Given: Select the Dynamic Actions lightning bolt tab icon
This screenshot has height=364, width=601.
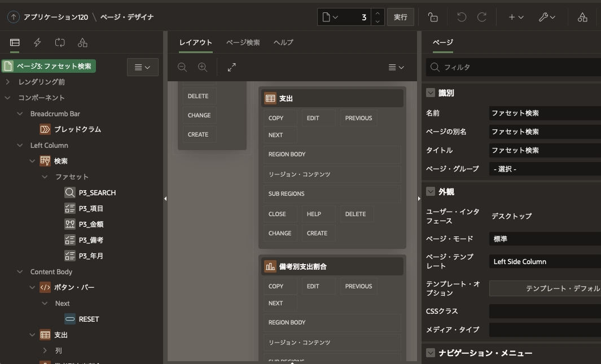Looking at the screenshot, I should click(x=37, y=42).
